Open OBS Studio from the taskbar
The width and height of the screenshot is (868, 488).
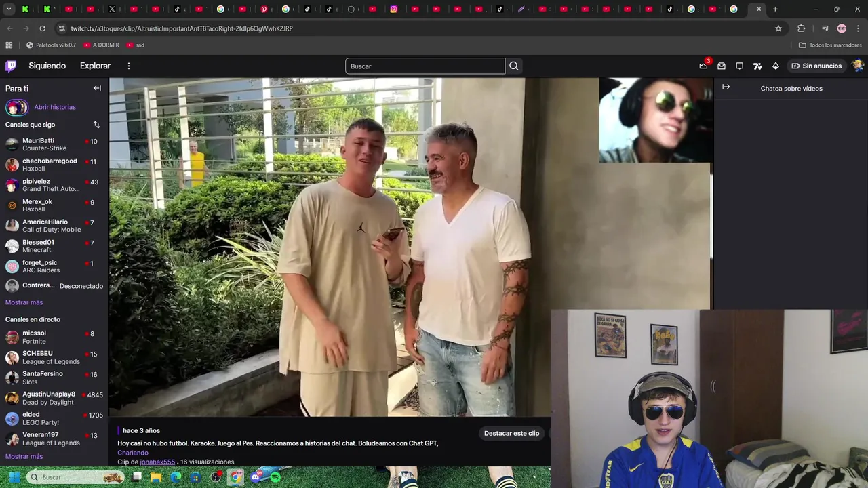click(216, 477)
